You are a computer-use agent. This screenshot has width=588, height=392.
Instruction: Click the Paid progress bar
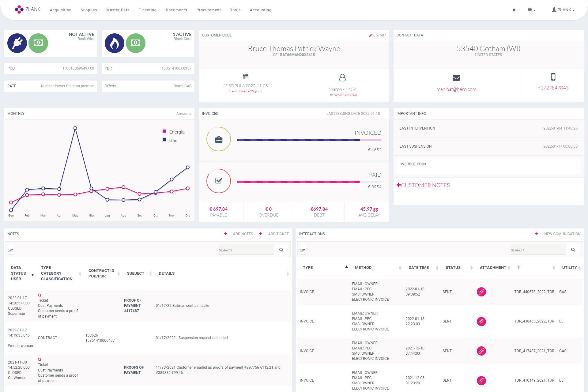coord(309,182)
